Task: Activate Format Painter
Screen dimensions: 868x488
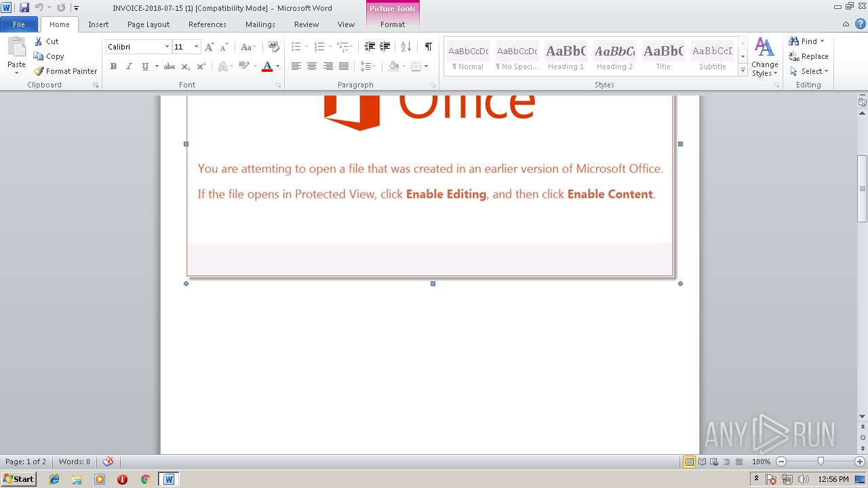Action: [65, 71]
